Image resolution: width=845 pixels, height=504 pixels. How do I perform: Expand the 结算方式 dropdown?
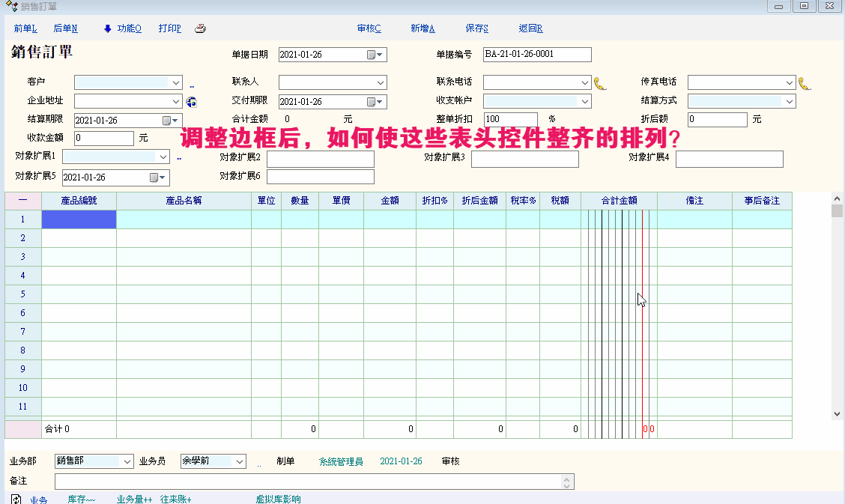(789, 101)
